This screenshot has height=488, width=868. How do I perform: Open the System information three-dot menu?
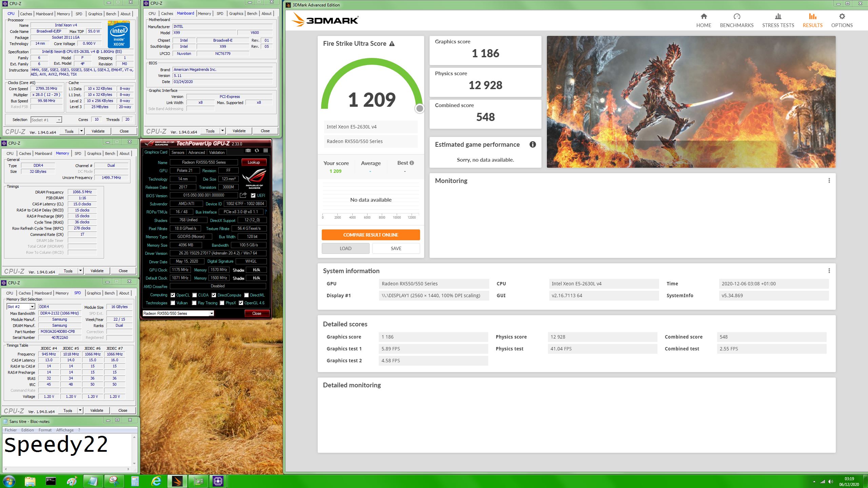[x=829, y=271]
